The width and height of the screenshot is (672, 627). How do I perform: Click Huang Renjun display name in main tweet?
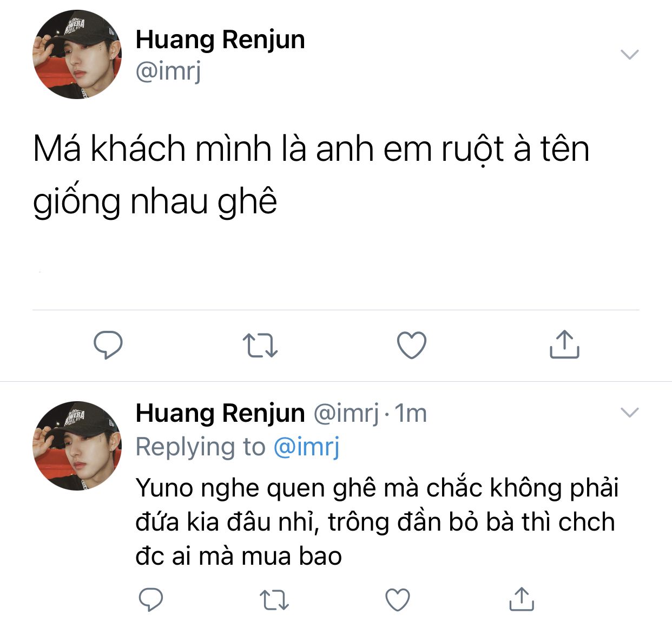tap(220, 40)
